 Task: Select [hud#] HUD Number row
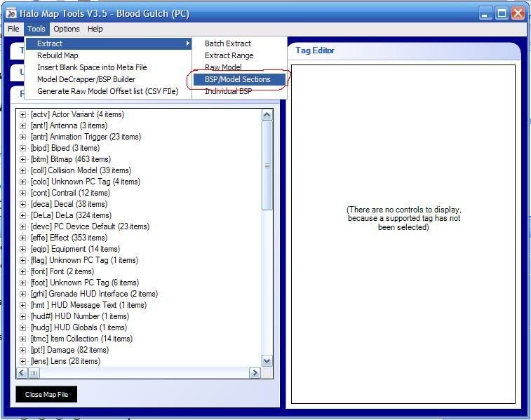[x=80, y=316]
